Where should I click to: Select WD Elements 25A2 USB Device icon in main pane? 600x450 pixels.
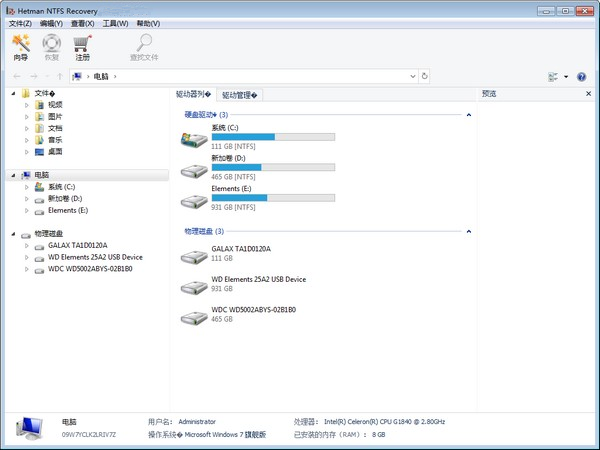tap(194, 287)
